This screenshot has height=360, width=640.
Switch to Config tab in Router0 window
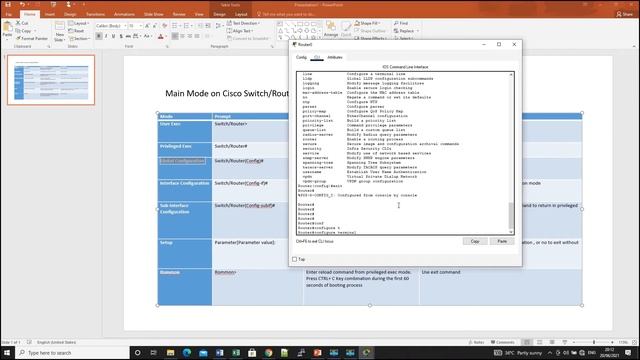point(301,57)
